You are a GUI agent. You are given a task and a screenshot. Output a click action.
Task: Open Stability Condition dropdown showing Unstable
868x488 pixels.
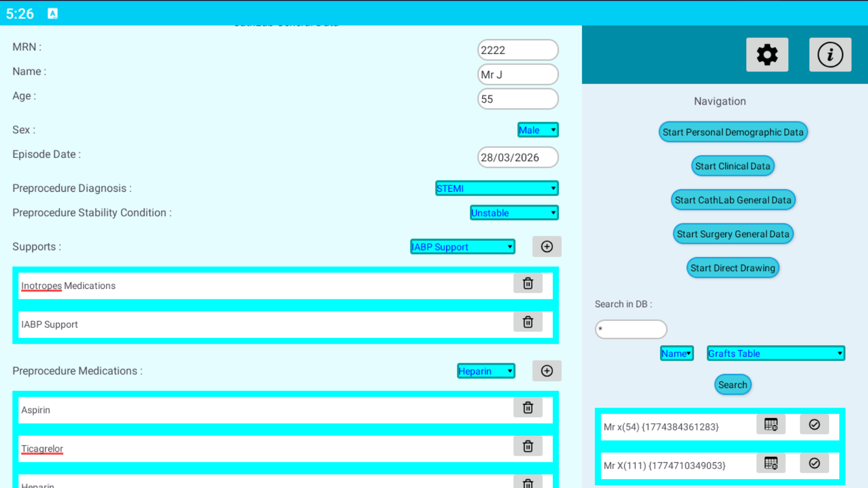[x=514, y=213]
